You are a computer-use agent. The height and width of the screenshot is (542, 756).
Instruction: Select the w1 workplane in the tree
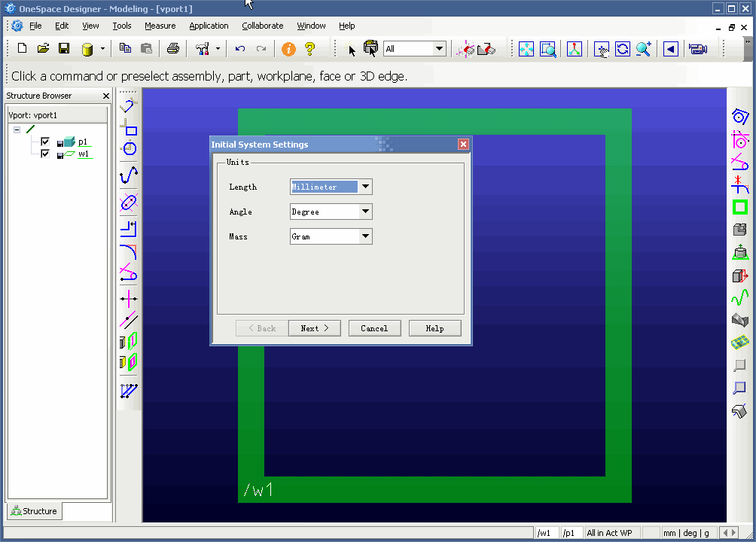click(x=84, y=154)
